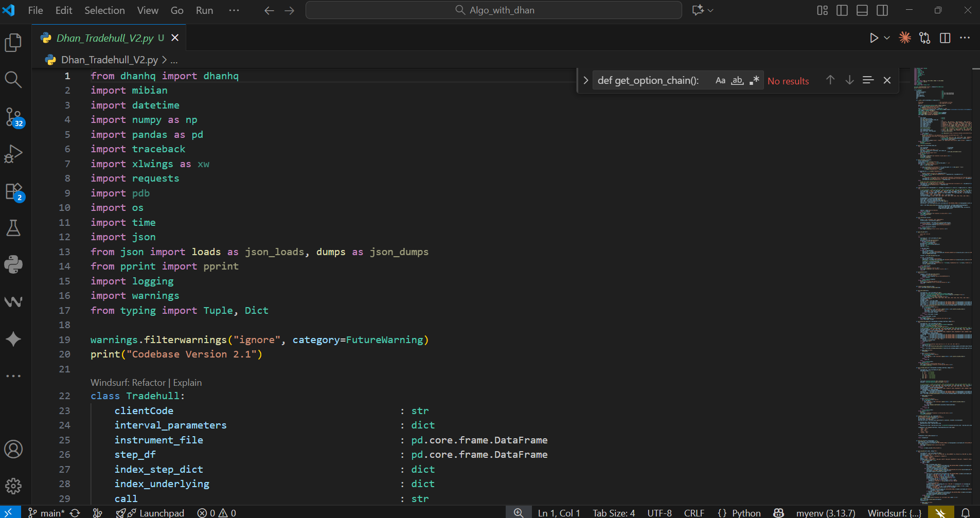Screen dimensions: 980x518
Task: Open the Explorer view in activity bar
Action: click(13, 43)
